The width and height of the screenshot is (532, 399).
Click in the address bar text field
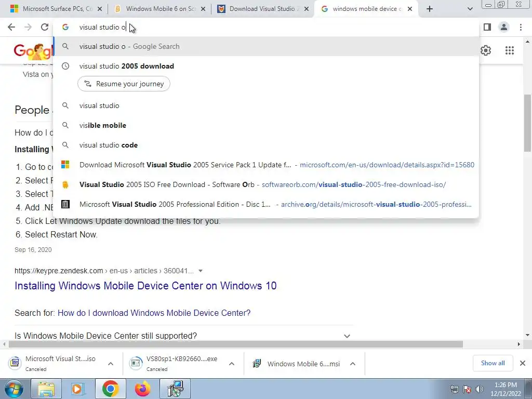click(266, 27)
